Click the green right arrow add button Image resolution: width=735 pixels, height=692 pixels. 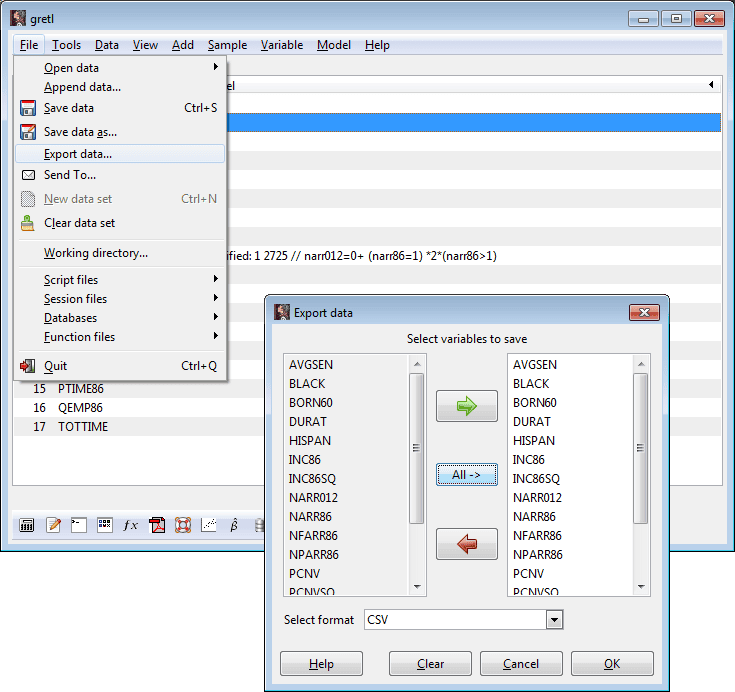point(466,406)
